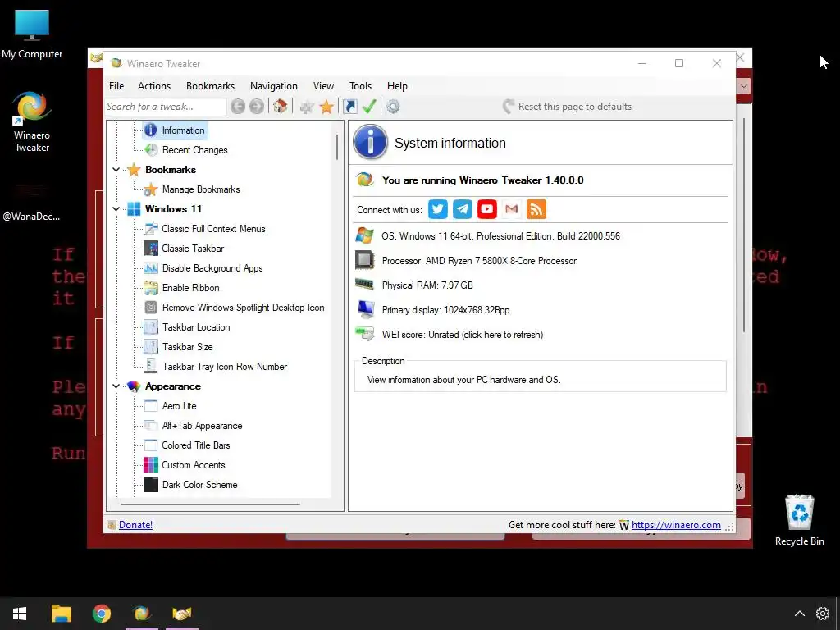Click the Back navigation arrow in toolbar

[x=238, y=107]
